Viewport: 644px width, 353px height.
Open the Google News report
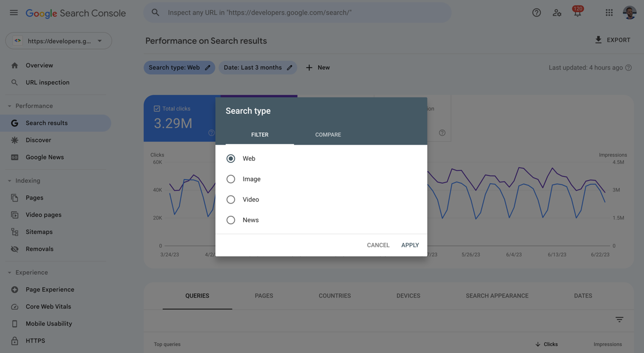[x=45, y=156]
